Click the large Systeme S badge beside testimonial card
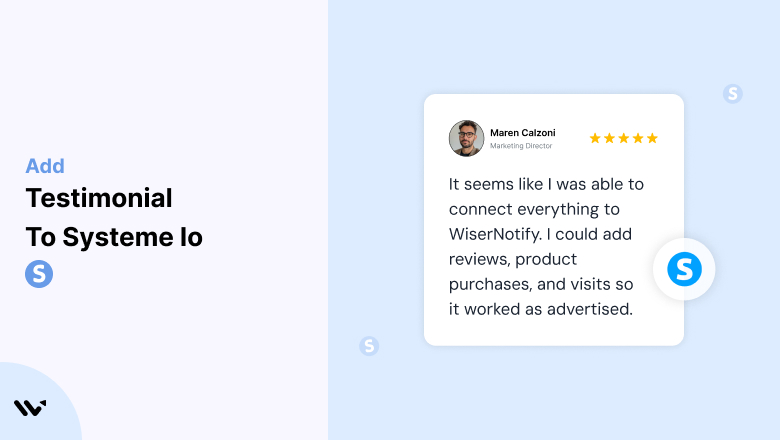The image size is (780, 440). [684, 269]
